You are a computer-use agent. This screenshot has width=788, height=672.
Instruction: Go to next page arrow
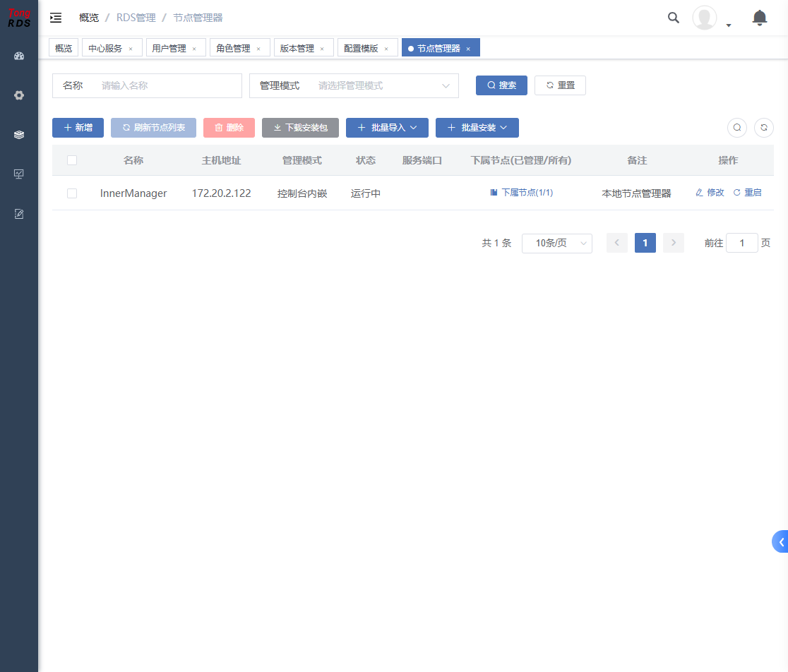tap(674, 243)
